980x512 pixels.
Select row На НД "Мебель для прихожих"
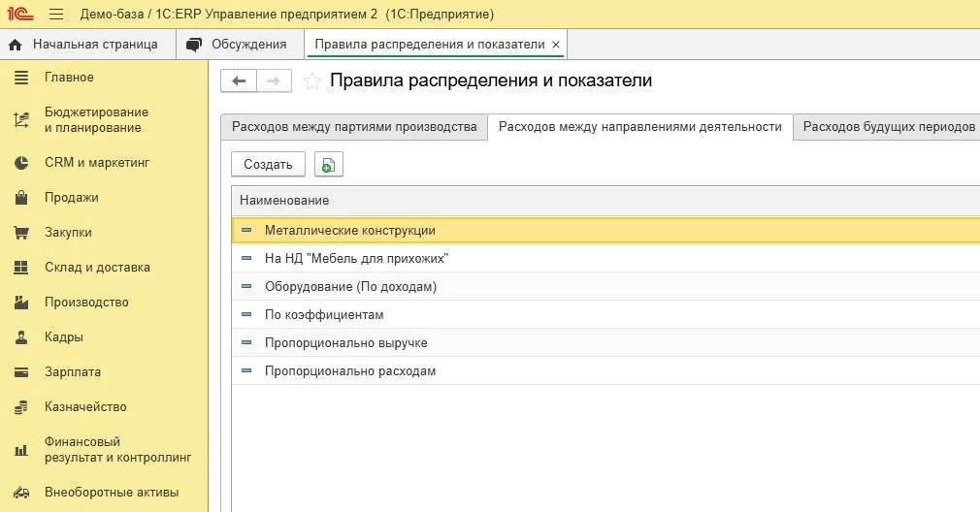point(605,259)
